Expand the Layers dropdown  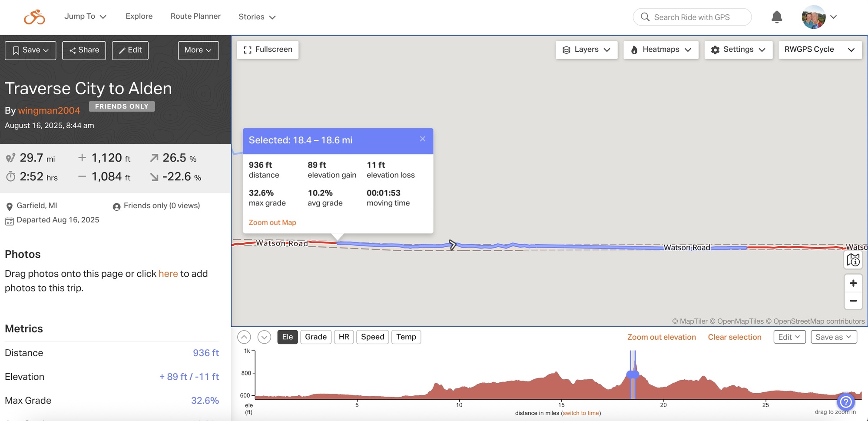586,50
